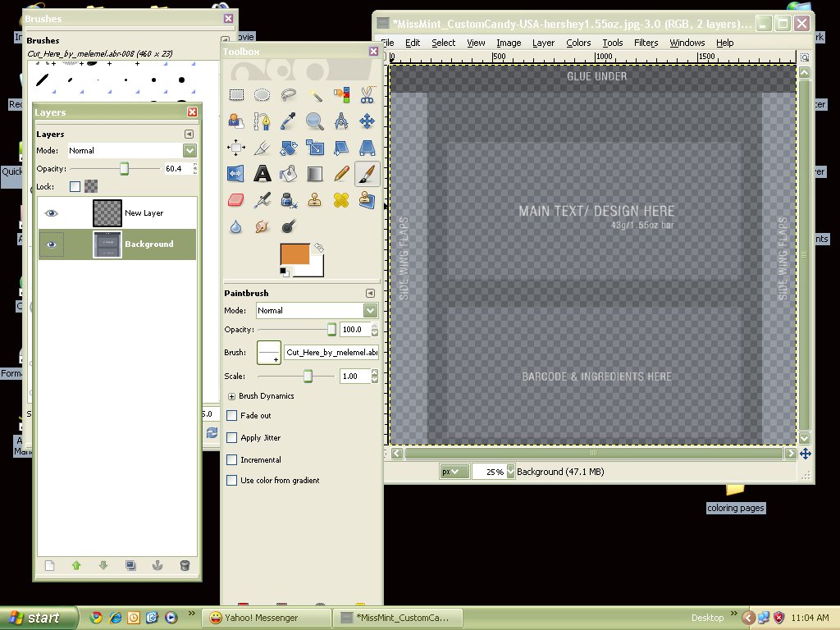
Task: Select the Blend gradient tool
Action: pyautogui.click(x=315, y=174)
